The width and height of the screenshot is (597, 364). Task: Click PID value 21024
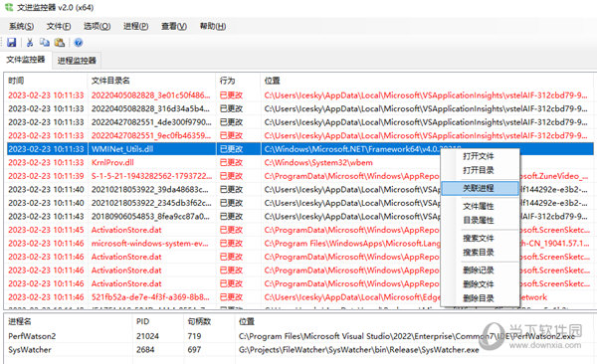(147, 336)
